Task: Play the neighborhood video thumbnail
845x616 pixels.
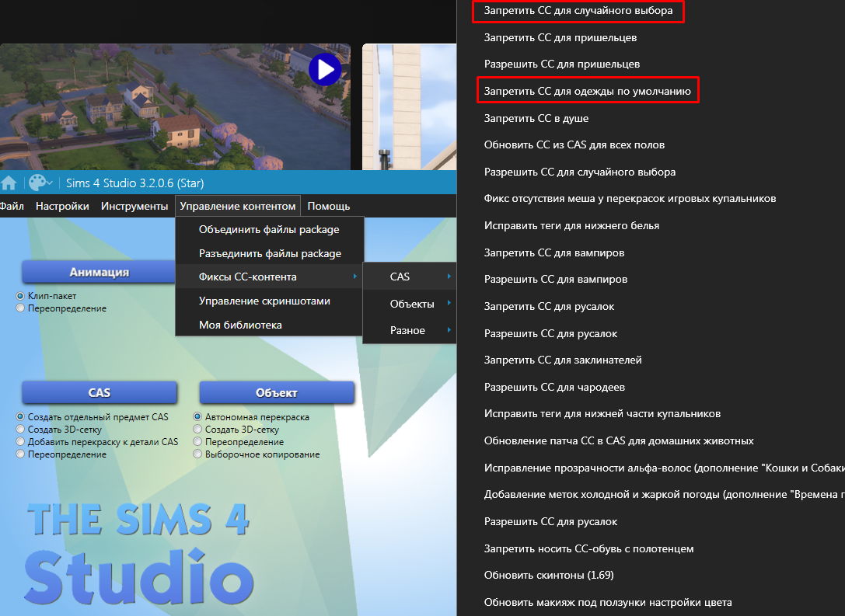Action: [325, 69]
